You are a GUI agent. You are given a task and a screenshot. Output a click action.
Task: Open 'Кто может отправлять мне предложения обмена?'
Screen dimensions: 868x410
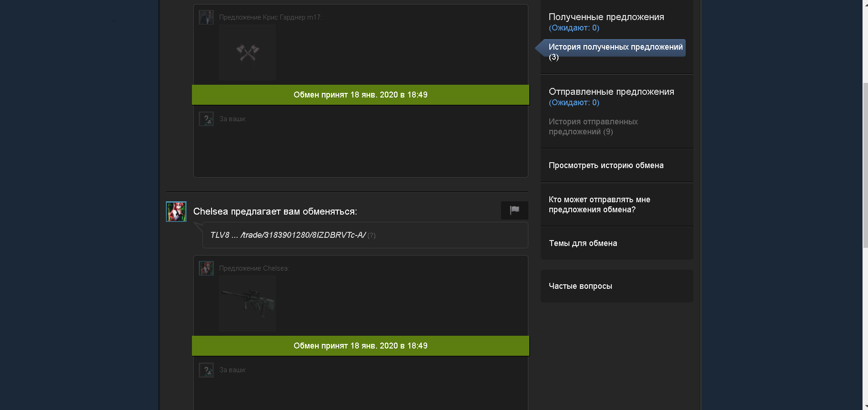click(599, 205)
